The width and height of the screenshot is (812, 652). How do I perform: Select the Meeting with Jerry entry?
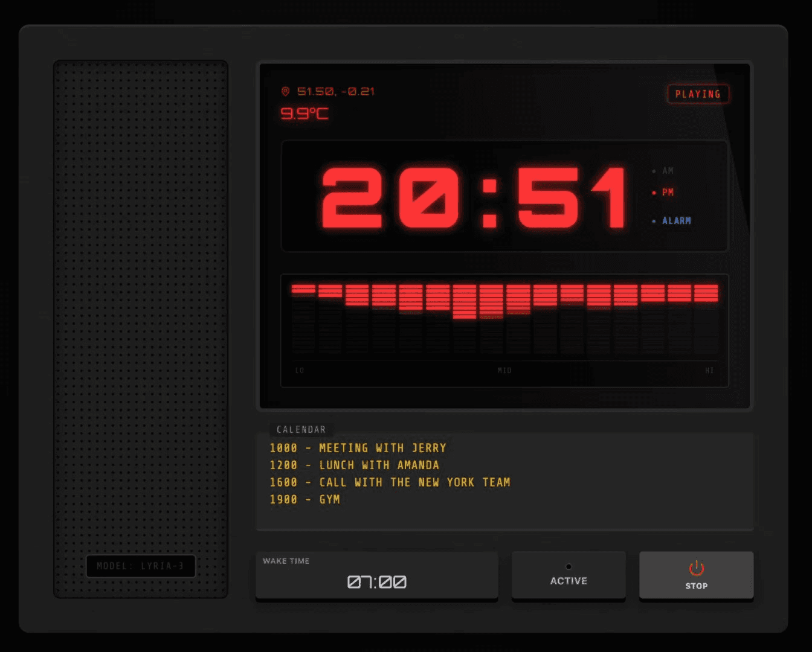358,448
